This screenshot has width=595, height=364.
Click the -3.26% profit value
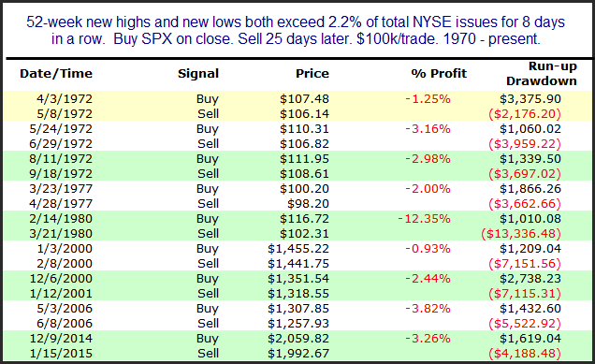(428, 338)
